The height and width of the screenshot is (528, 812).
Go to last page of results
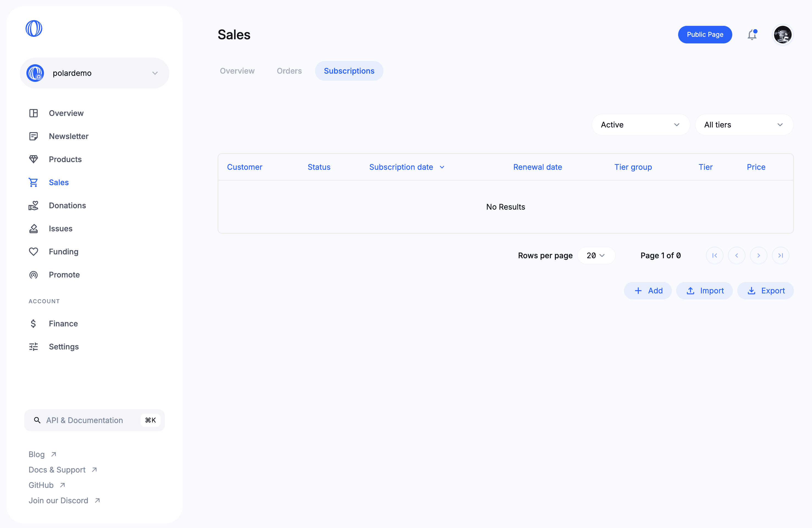pos(780,256)
